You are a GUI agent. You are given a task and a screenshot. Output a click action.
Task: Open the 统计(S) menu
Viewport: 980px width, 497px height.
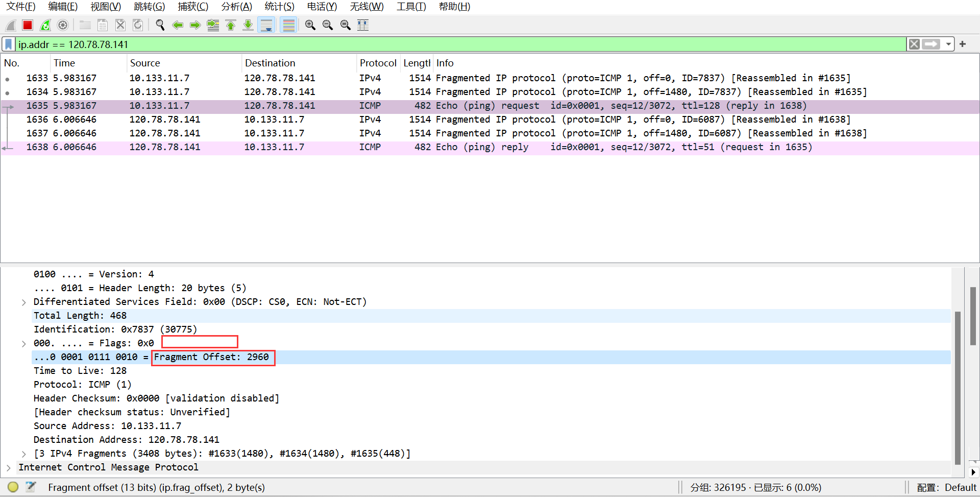280,7
